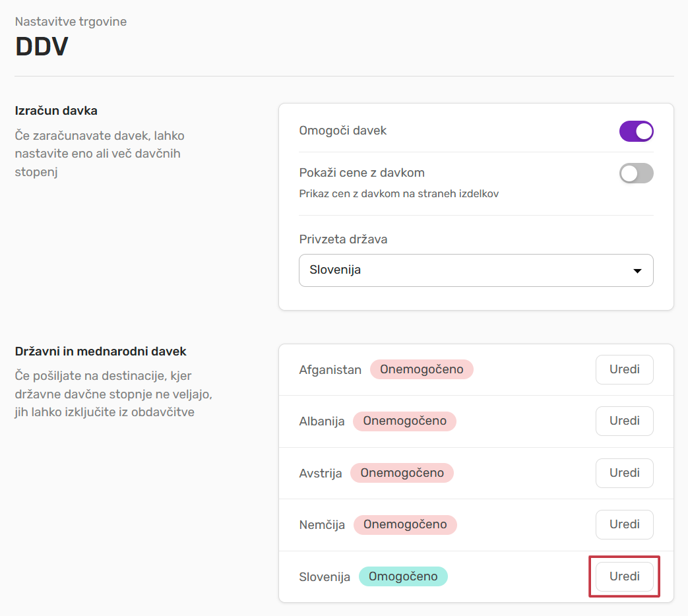Click the Nastavitve trgovine breadcrumb

[x=71, y=22]
